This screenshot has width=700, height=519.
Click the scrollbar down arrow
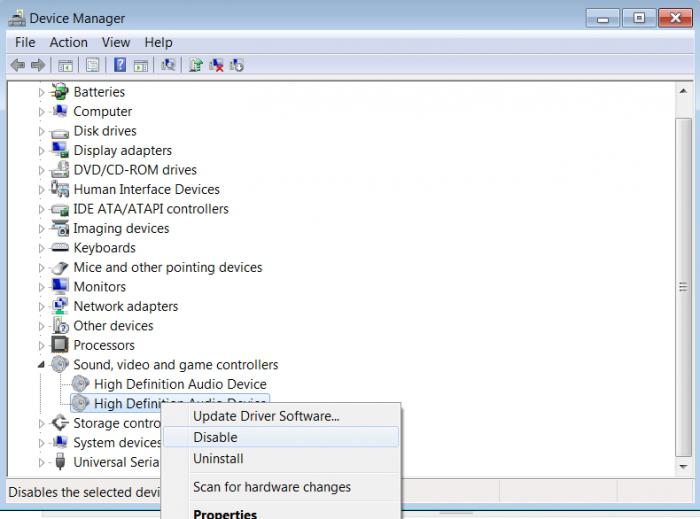(x=683, y=466)
